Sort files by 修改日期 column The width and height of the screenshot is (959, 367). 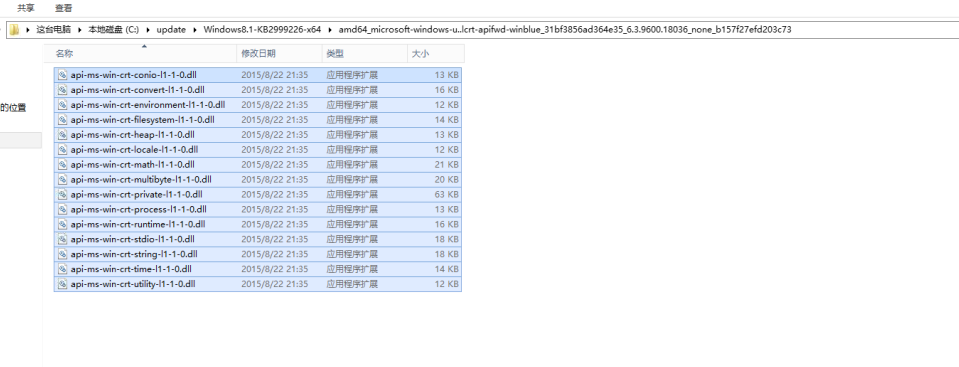[280, 54]
